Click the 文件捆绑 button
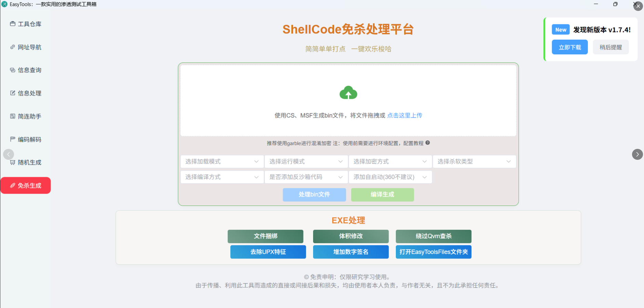The image size is (644, 308). 266,236
